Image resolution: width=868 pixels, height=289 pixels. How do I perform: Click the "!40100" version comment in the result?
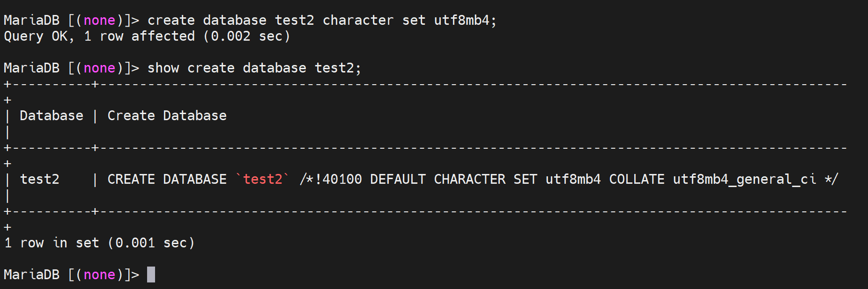click(338, 180)
